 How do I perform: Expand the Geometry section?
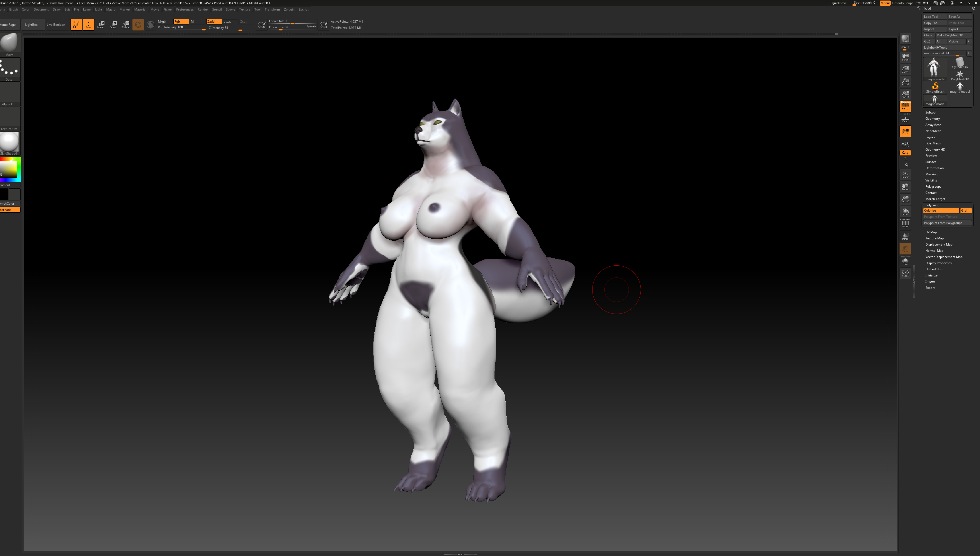(x=932, y=119)
